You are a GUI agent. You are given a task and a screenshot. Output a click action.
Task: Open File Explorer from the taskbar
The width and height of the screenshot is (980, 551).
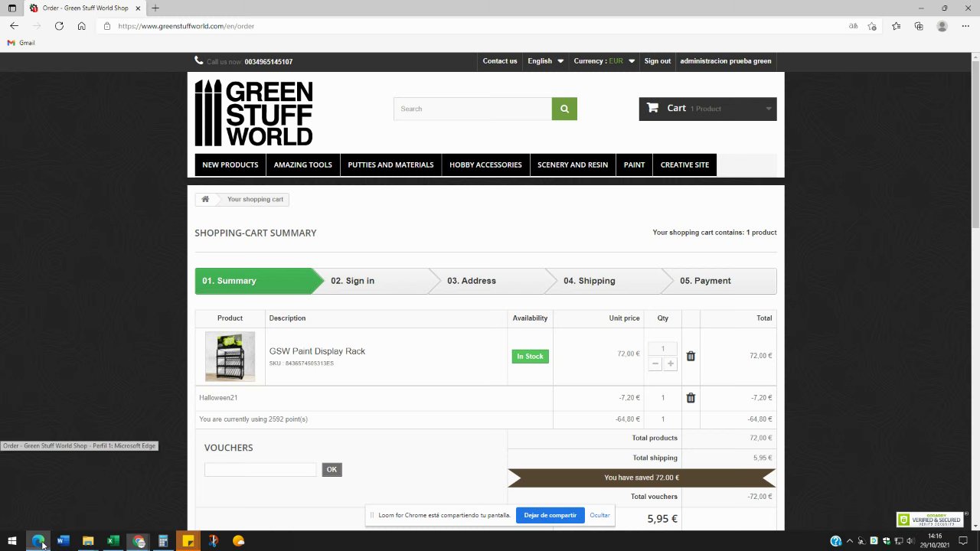point(88,541)
